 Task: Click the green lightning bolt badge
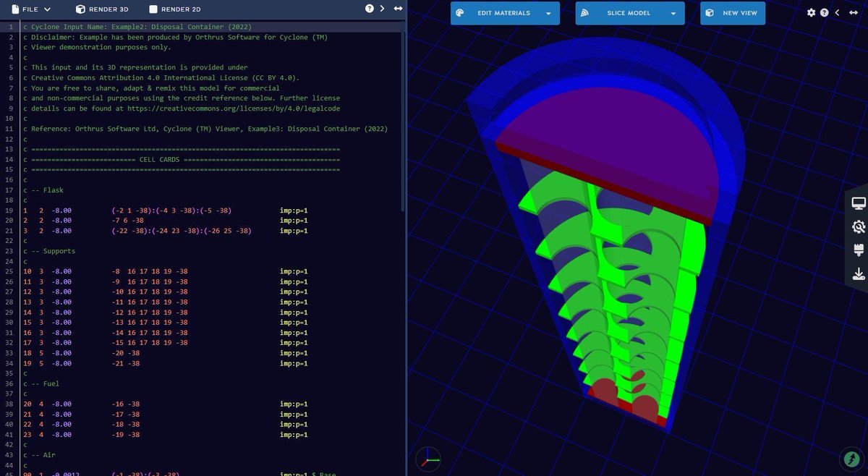coord(850,459)
